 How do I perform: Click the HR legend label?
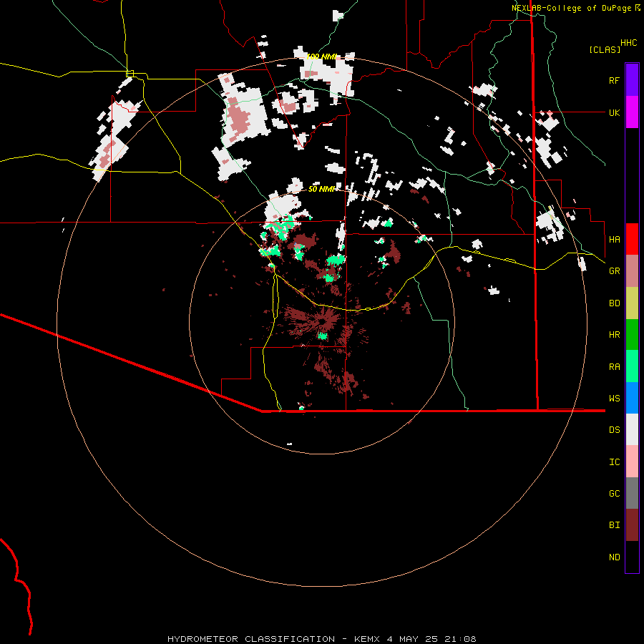coord(614,335)
